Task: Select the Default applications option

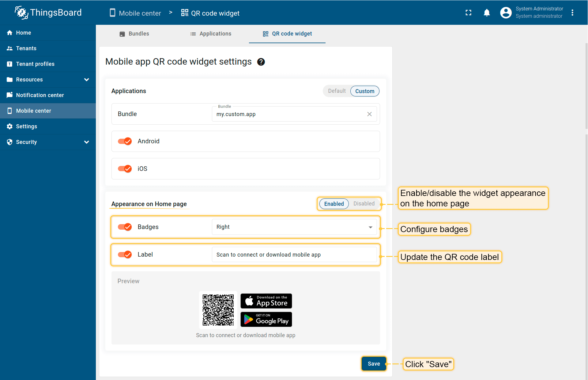Action: click(x=337, y=91)
